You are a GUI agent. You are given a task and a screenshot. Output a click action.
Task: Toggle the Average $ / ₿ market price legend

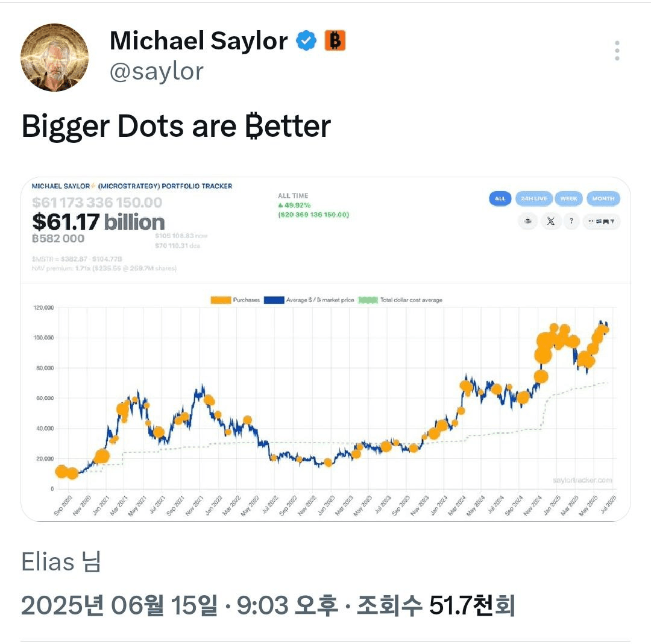(x=309, y=300)
